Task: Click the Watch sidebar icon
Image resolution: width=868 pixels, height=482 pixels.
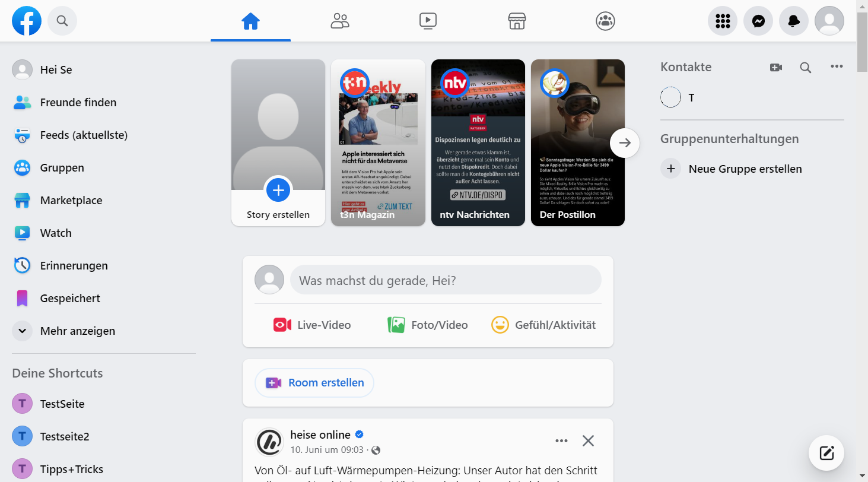Action: click(22, 233)
